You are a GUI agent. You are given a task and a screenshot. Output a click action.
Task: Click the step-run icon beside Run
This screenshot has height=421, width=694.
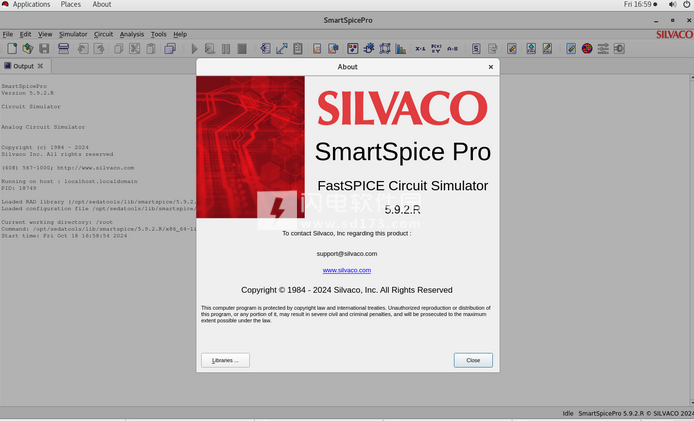click(210, 49)
